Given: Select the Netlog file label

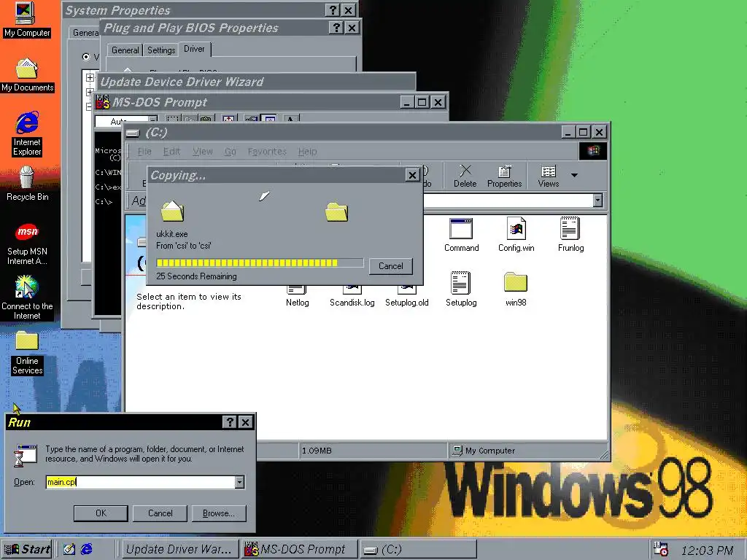Looking at the screenshot, I should [x=298, y=303].
